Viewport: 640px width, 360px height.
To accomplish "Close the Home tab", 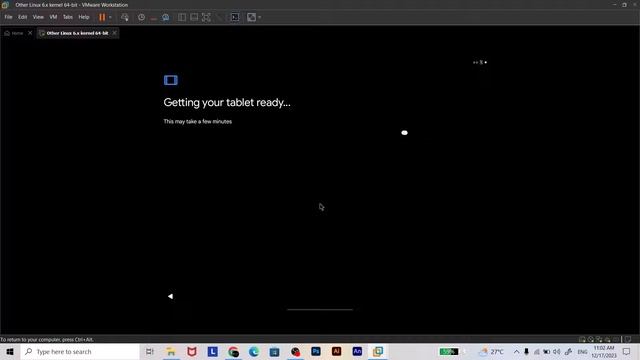I will 30,33.
